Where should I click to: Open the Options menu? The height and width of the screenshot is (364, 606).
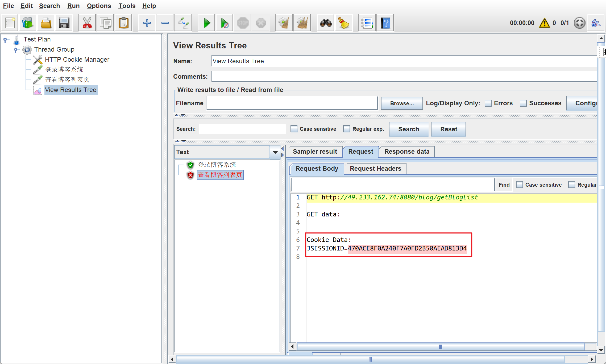point(99,6)
